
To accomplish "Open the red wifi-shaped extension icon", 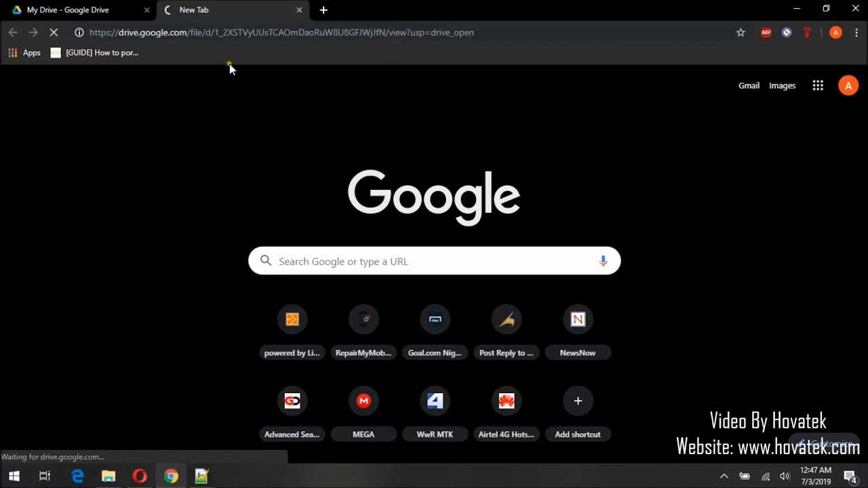I will tap(807, 33).
